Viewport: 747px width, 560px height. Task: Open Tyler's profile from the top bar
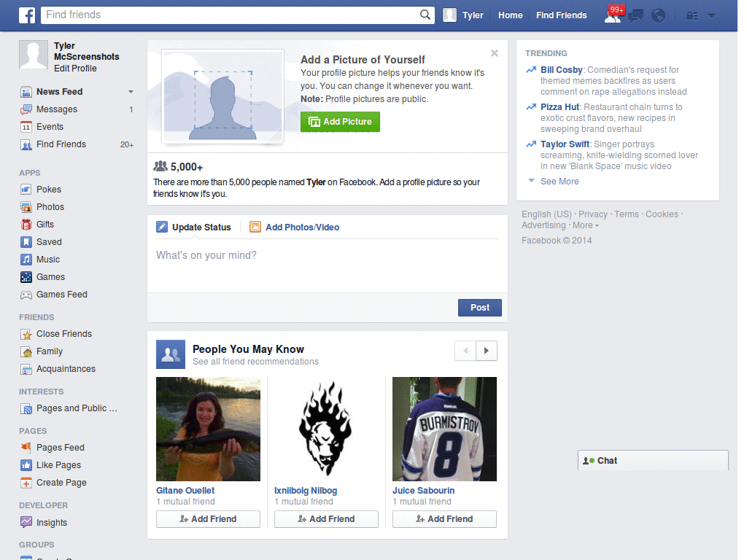pyautogui.click(x=463, y=15)
